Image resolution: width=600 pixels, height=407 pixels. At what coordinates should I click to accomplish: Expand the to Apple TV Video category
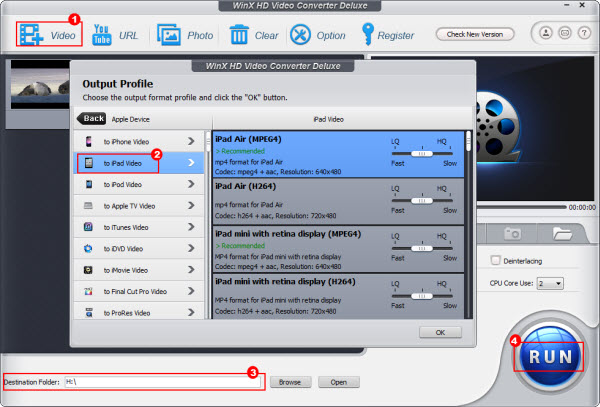[x=140, y=205]
